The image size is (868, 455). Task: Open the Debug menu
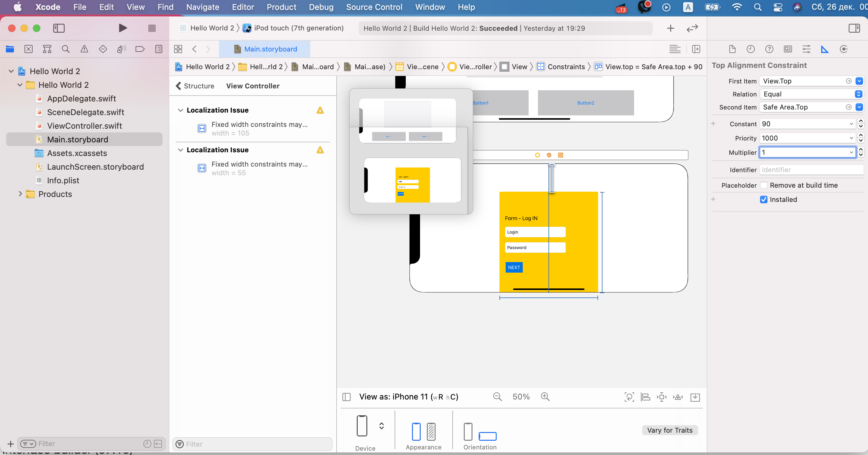tap(321, 7)
